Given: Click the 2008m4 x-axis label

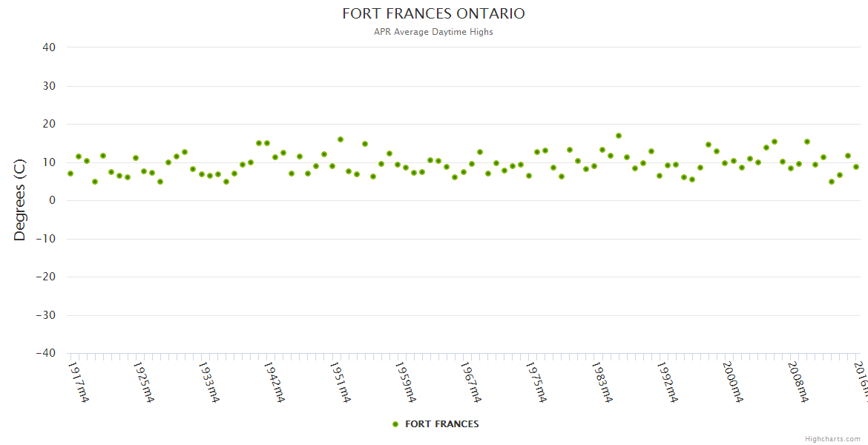Looking at the screenshot, I should [x=798, y=382].
